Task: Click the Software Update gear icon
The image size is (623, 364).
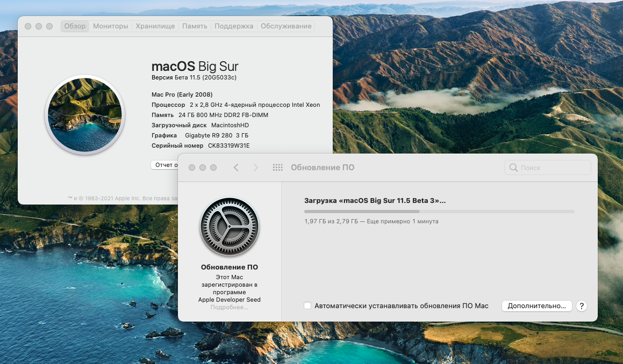Action: pyautogui.click(x=230, y=227)
